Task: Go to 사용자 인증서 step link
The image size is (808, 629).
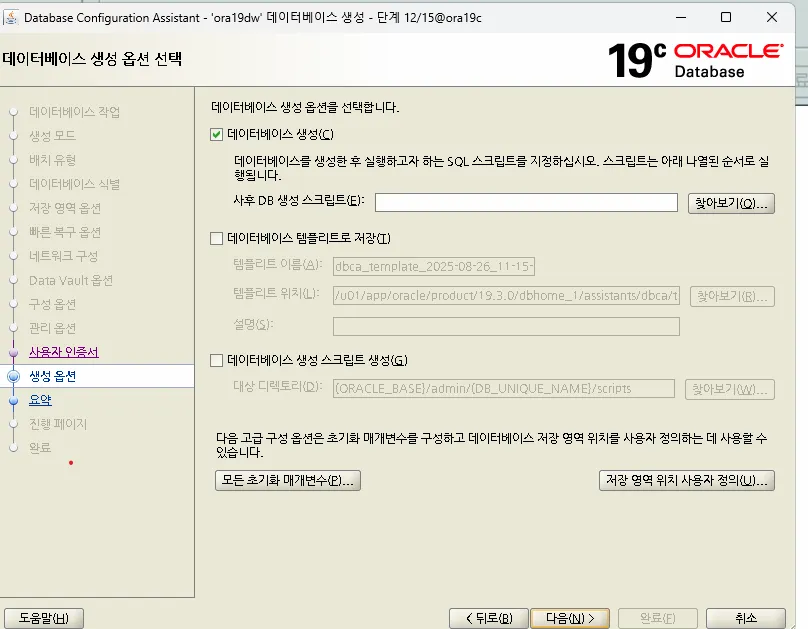Action: (x=63, y=352)
